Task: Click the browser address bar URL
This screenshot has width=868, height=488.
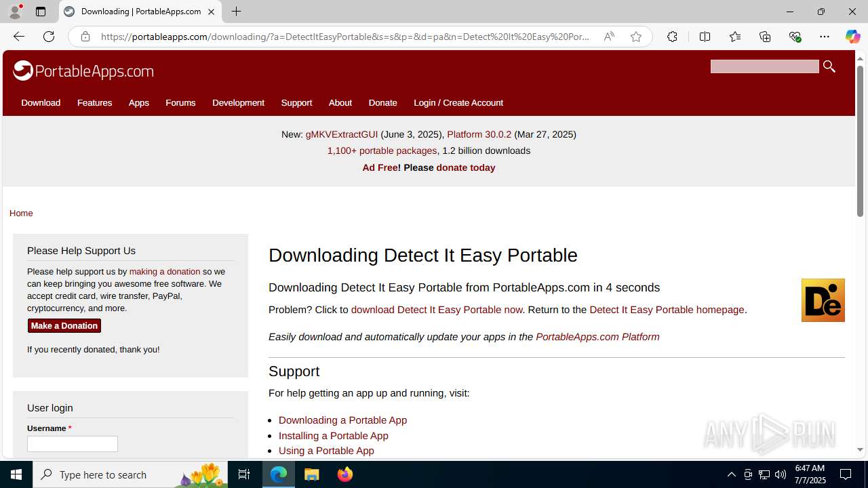Action: (x=346, y=37)
